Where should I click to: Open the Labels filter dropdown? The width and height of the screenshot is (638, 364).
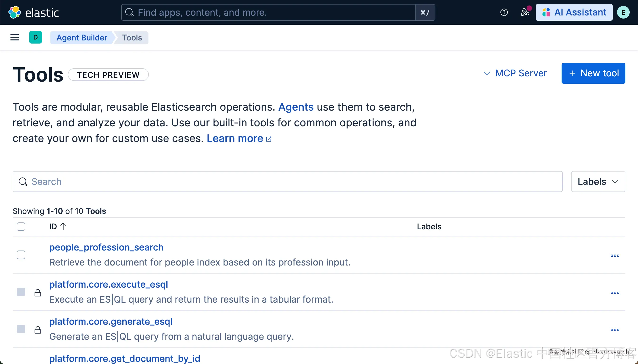point(598,182)
